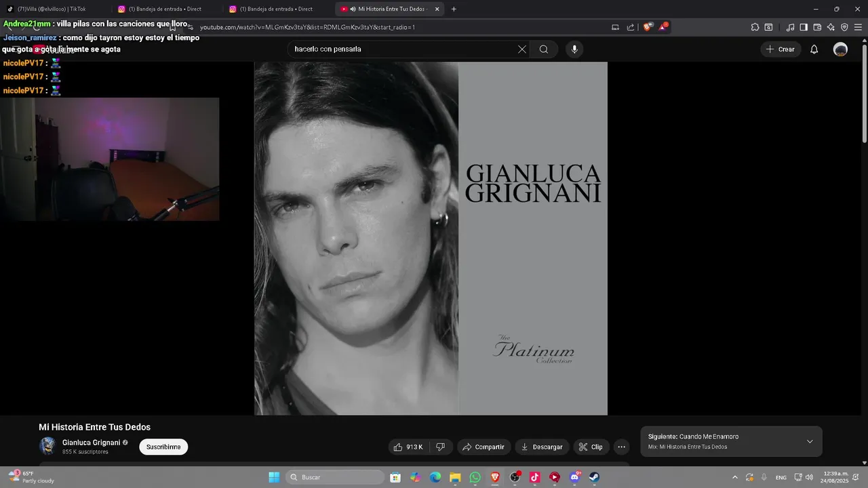Click the ENG language indicator
Screen dimensions: 868x488
[781, 477]
